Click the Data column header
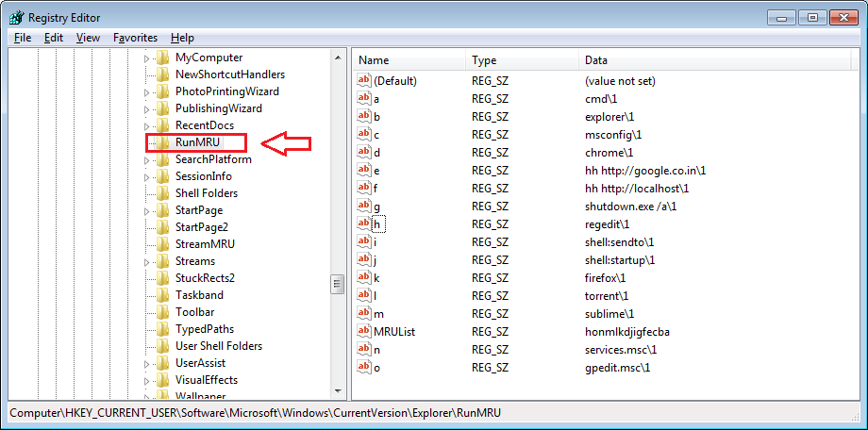 [716, 60]
